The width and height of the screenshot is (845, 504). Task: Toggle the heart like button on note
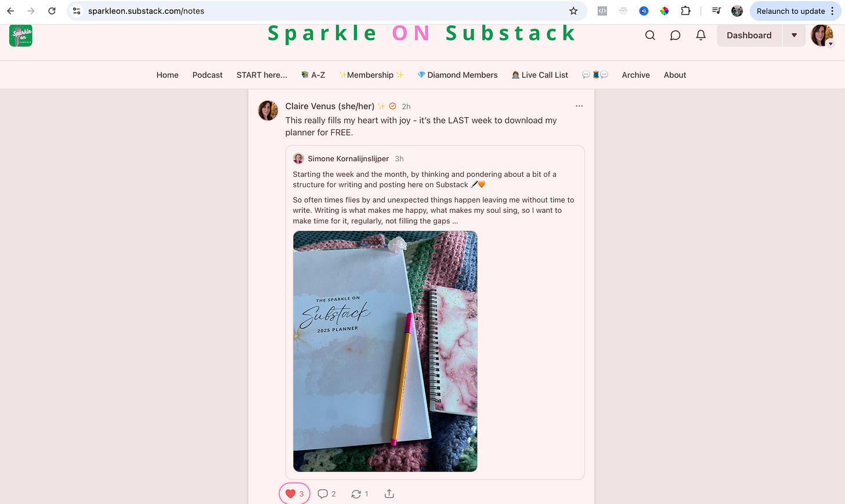coord(295,494)
